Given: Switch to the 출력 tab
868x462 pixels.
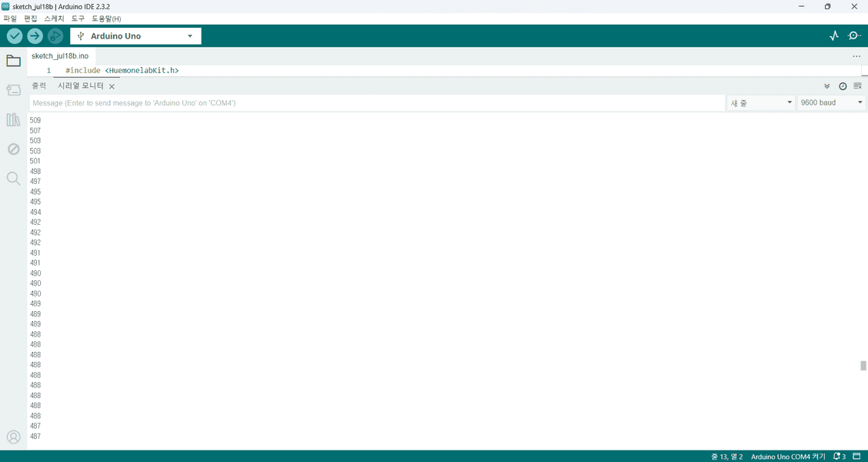Looking at the screenshot, I should [x=39, y=86].
